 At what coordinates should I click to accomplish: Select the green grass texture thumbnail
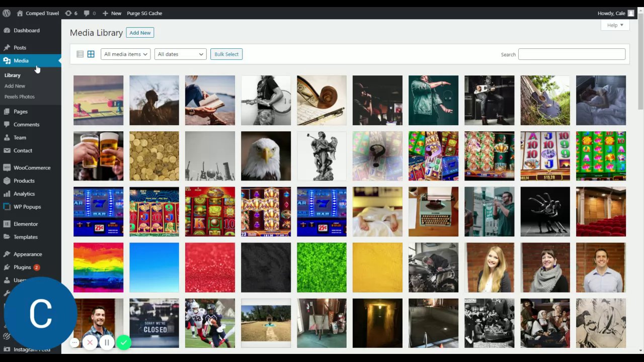point(321,267)
